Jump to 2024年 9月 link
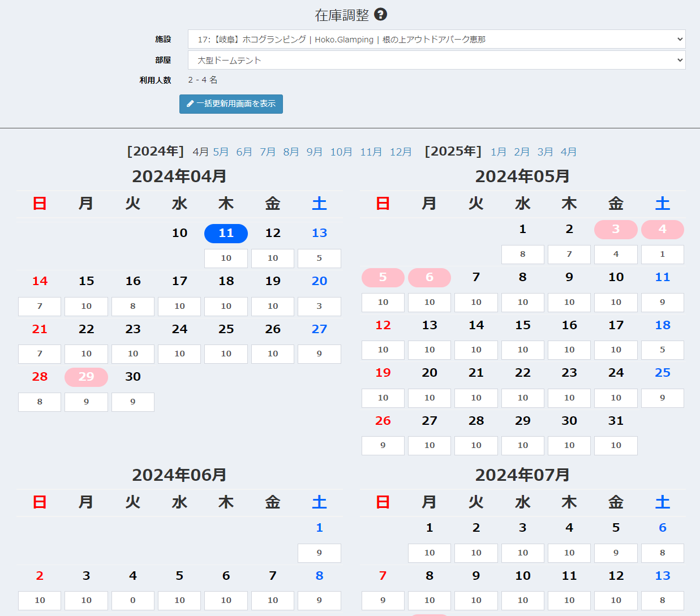The width and height of the screenshot is (700, 616). [314, 152]
